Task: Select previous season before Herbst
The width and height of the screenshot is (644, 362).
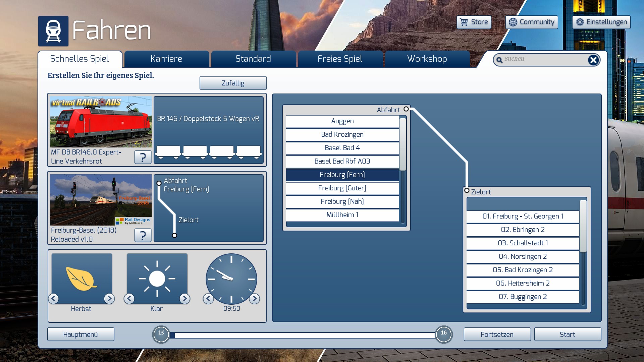Action: click(54, 298)
